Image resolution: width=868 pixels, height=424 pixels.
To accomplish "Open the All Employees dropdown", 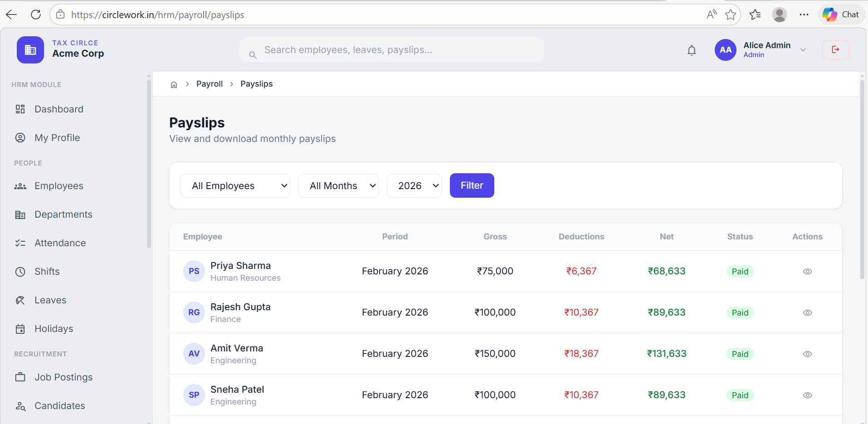I will point(235,185).
